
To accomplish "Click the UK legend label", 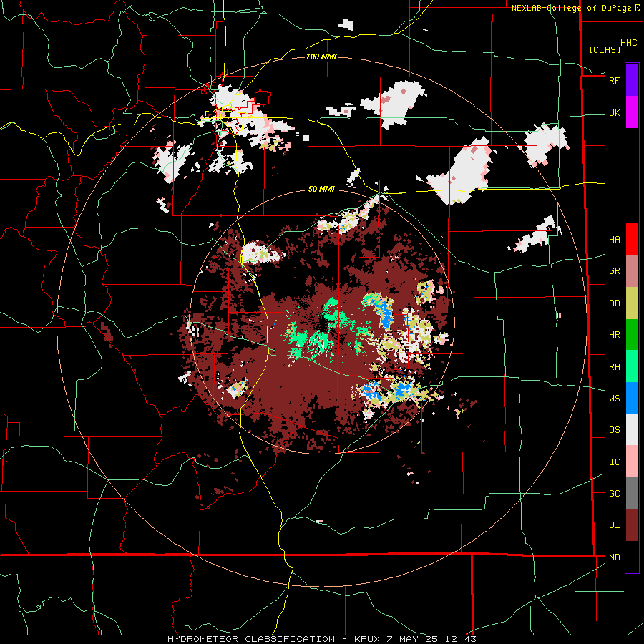I will coord(614,112).
